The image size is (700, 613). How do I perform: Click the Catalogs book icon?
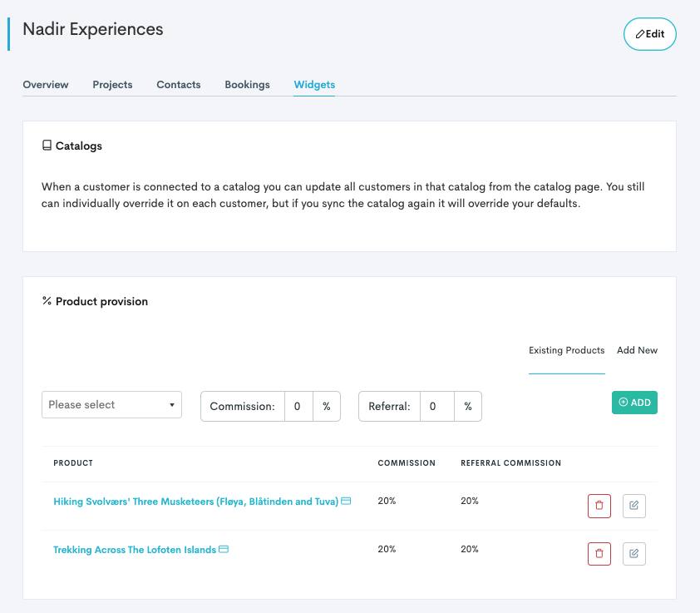pyautogui.click(x=47, y=146)
